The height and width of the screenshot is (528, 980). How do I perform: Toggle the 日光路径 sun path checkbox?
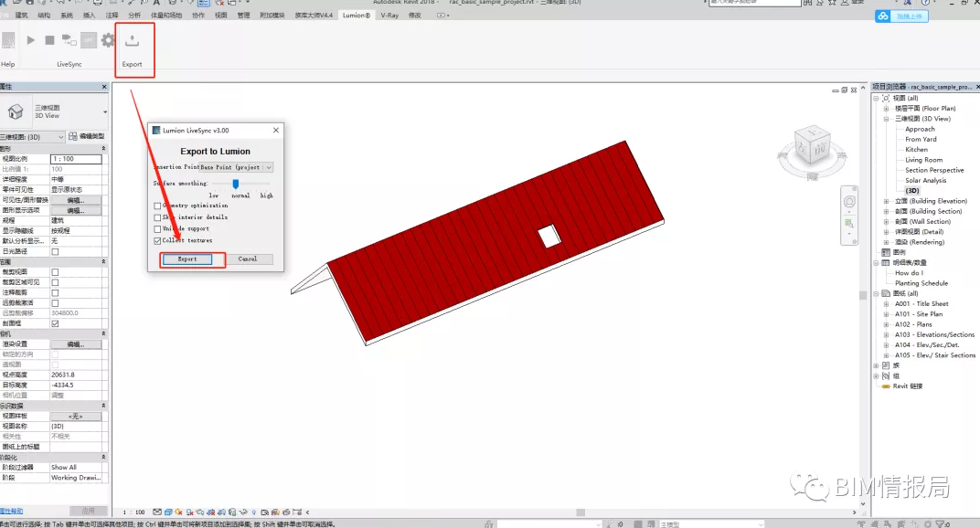pos(55,252)
